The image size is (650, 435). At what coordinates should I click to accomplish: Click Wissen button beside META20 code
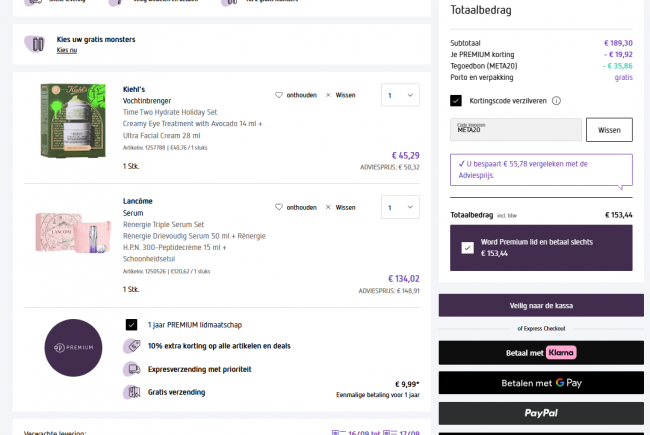609,130
